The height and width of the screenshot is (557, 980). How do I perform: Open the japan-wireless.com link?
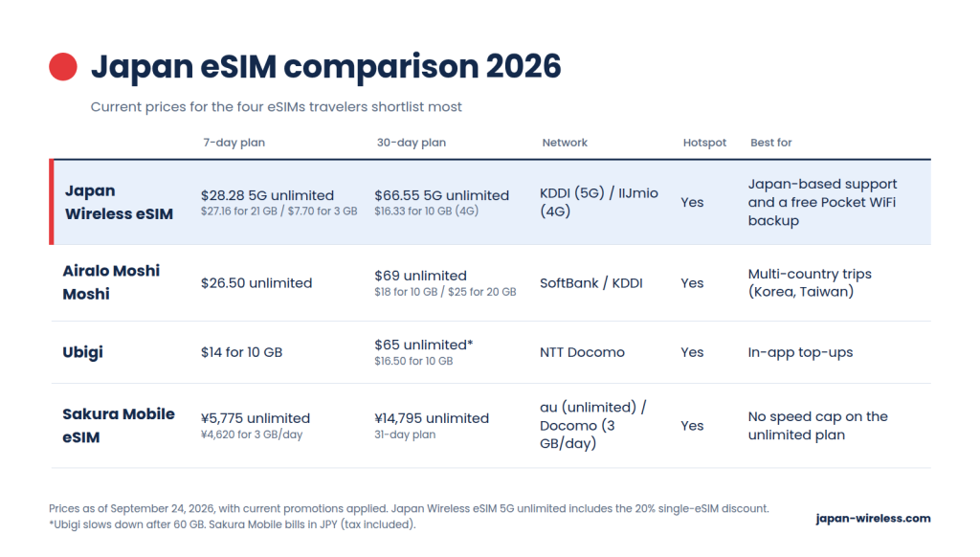point(873,519)
